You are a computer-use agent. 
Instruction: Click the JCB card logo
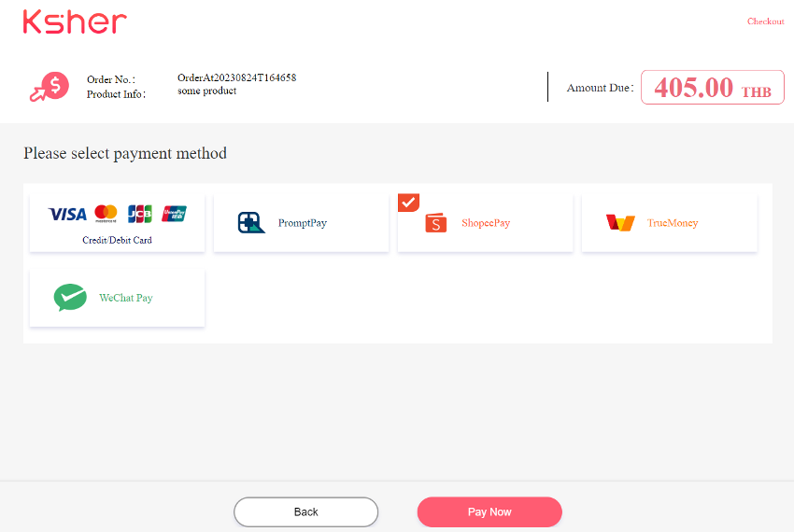pos(140,214)
